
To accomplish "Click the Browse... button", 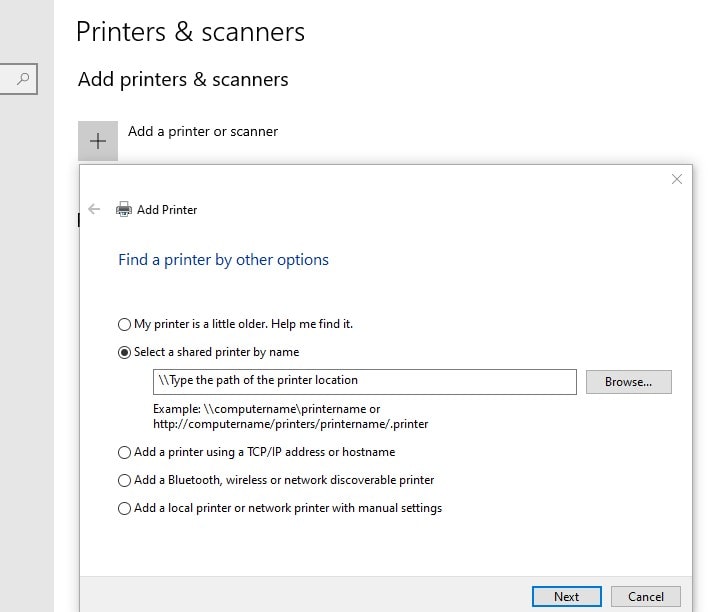I will point(628,382).
